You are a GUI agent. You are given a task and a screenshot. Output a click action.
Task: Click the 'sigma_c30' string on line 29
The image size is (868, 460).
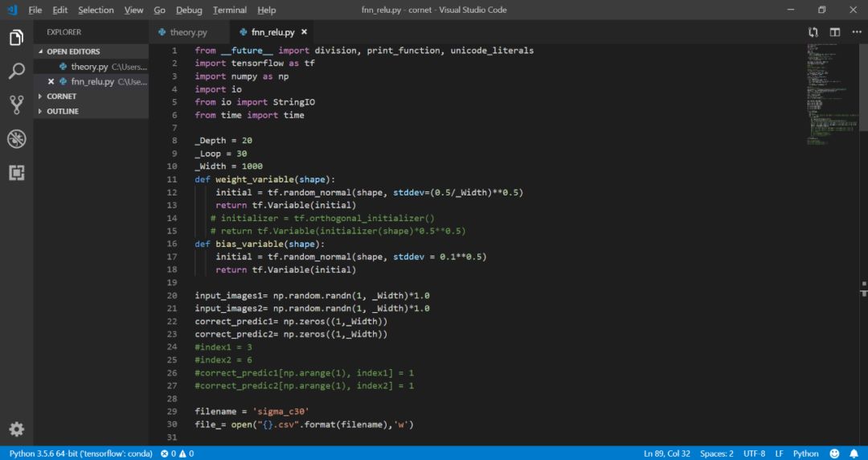click(280, 411)
